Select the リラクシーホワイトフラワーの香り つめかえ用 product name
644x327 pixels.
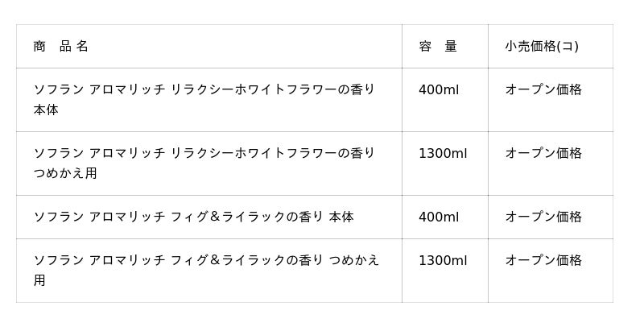tap(204, 153)
